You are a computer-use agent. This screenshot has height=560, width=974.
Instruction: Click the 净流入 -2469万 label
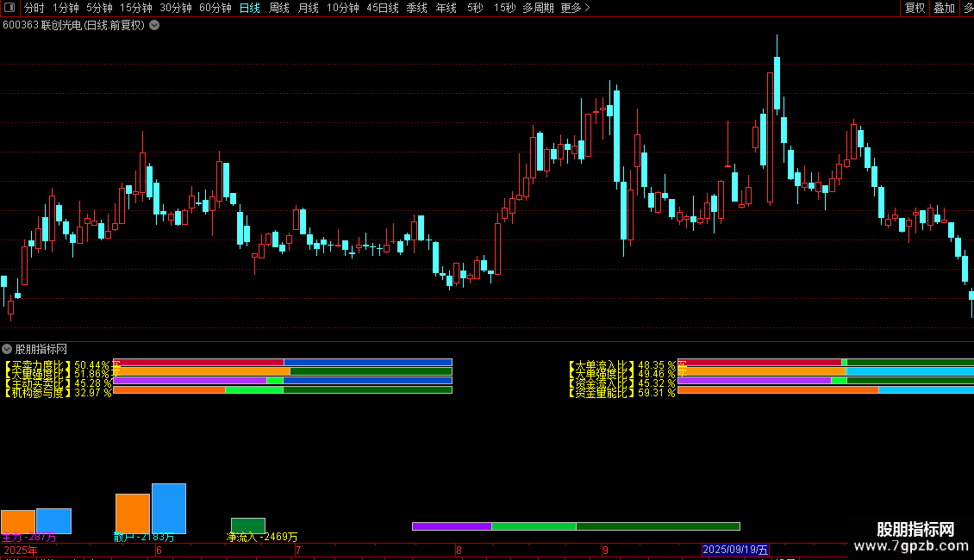click(x=262, y=537)
